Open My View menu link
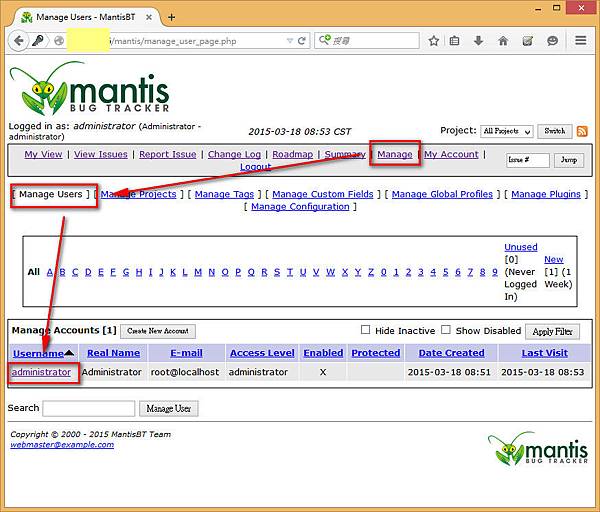 click(x=43, y=154)
